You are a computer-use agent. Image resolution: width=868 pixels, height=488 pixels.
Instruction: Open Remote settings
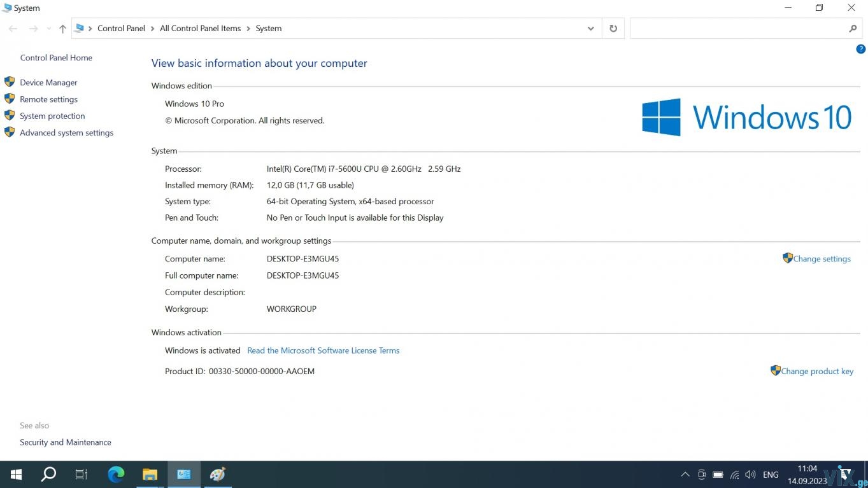(x=48, y=99)
